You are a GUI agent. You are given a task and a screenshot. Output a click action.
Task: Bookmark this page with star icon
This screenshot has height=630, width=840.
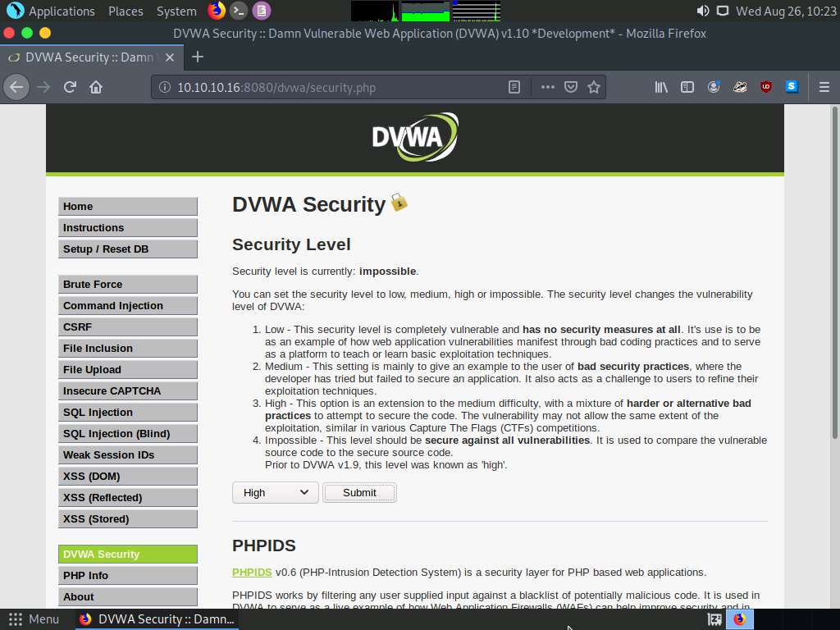(594, 87)
